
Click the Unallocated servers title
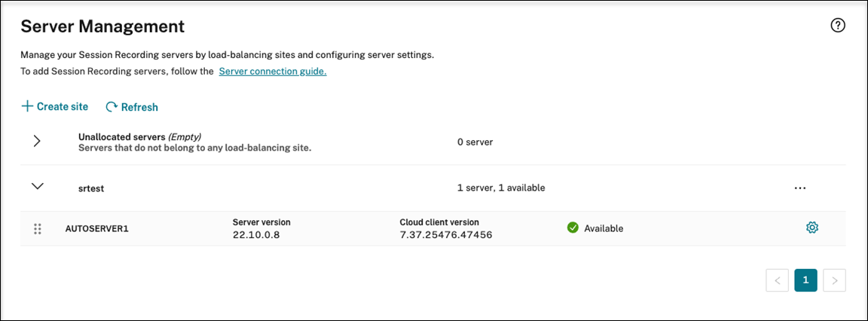click(x=122, y=136)
